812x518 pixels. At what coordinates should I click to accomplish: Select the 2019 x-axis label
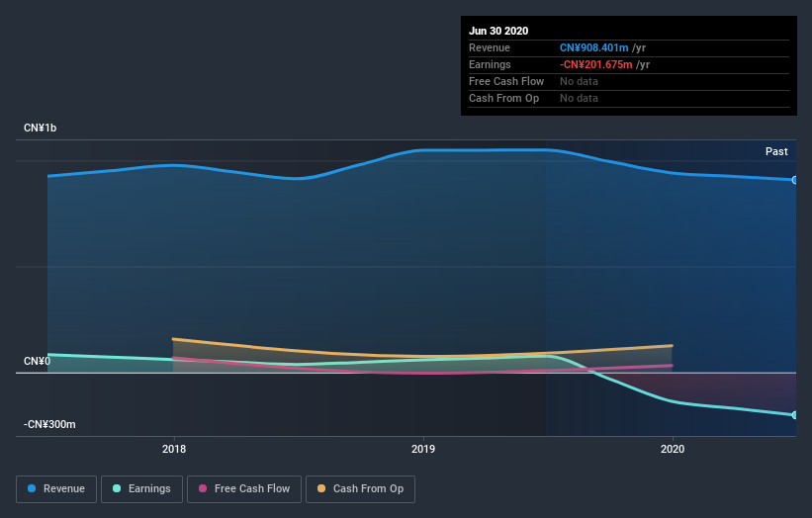coord(423,449)
